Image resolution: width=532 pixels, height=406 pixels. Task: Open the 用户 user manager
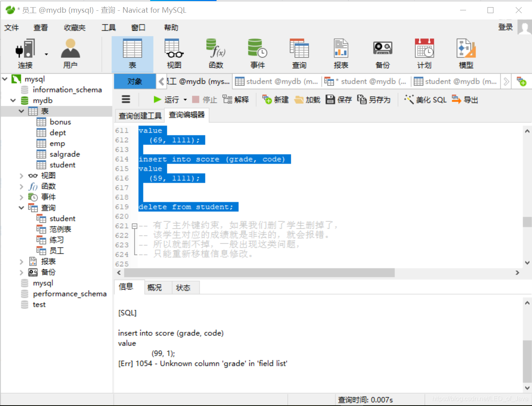(x=70, y=54)
